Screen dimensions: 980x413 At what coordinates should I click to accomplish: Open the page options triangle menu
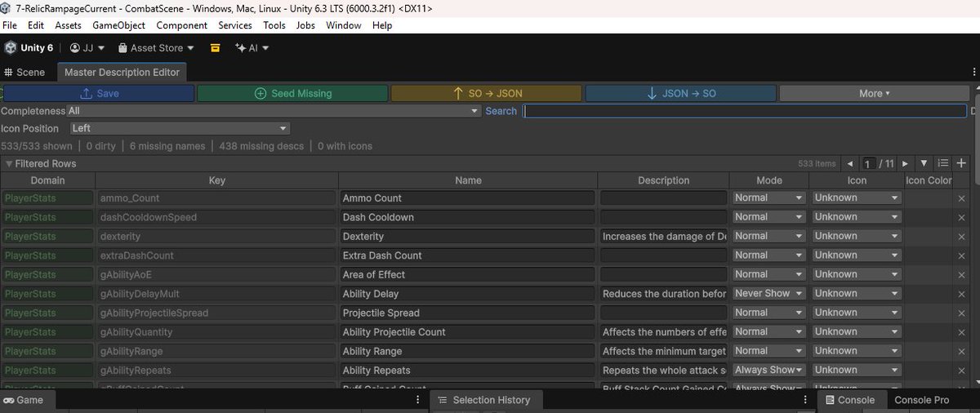tap(924, 163)
